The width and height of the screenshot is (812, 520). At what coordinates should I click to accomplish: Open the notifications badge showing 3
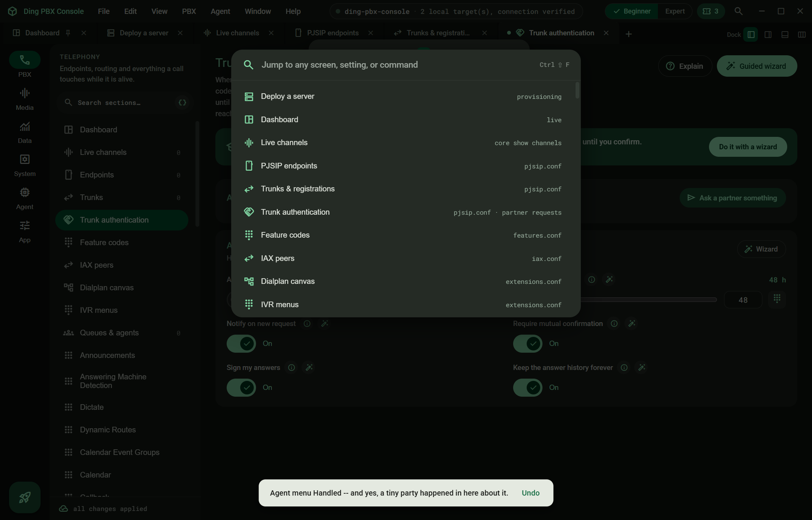pyautogui.click(x=710, y=11)
